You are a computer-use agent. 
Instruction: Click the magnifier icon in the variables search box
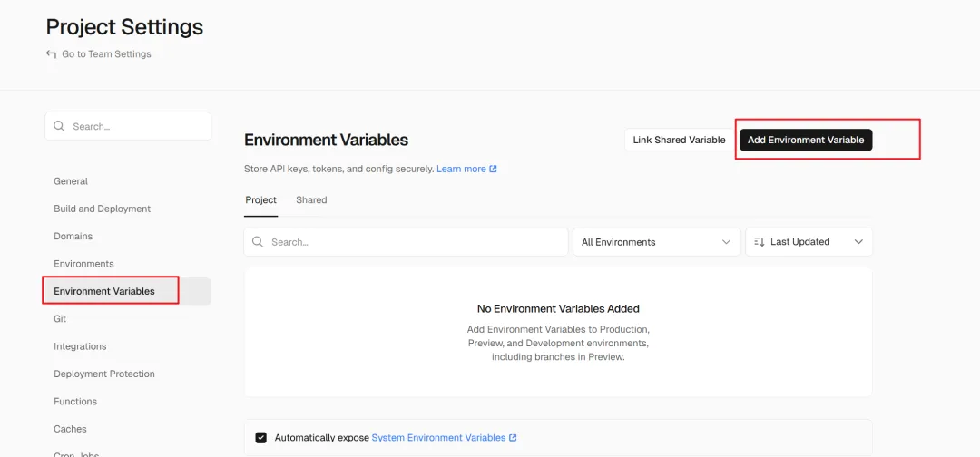(258, 242)
